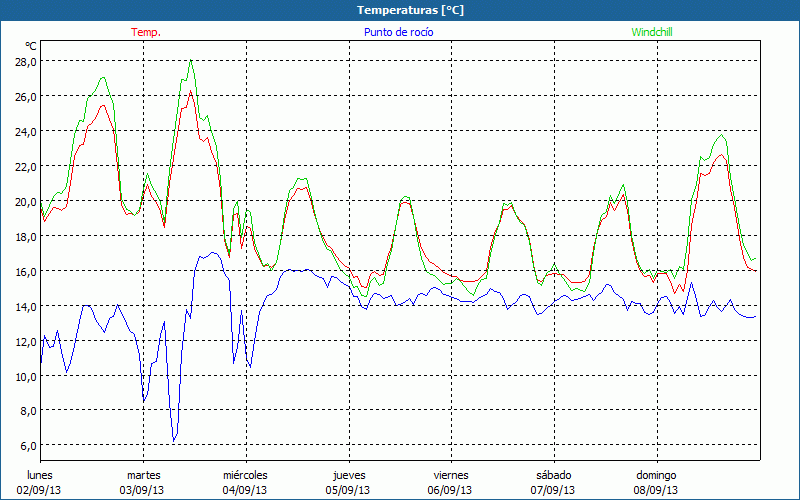Click the lowest blue dew point dip near 6

pos(174,440)
